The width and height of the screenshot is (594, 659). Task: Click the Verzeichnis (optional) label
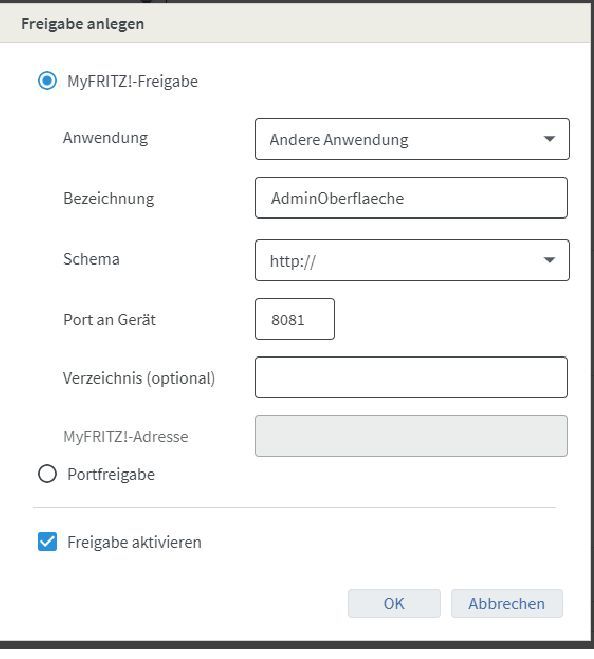click(x=139, y=378)
